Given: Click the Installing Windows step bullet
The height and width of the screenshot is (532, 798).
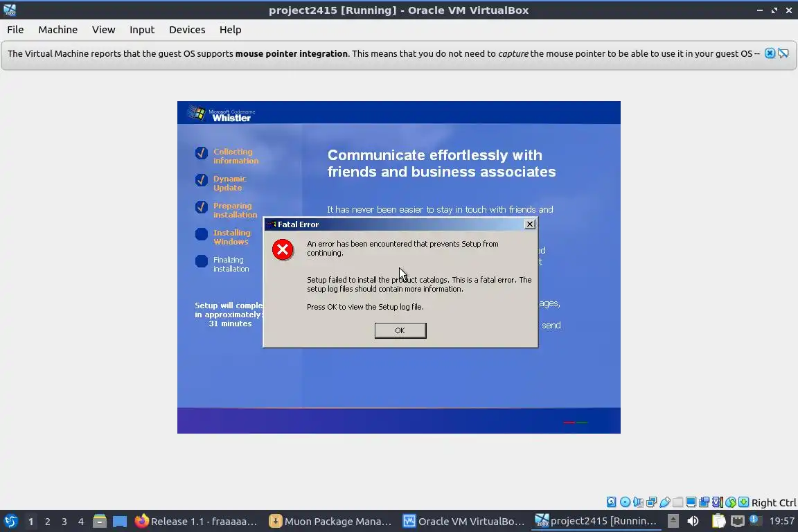Looking at the screenshot, I should click(202, 234).
